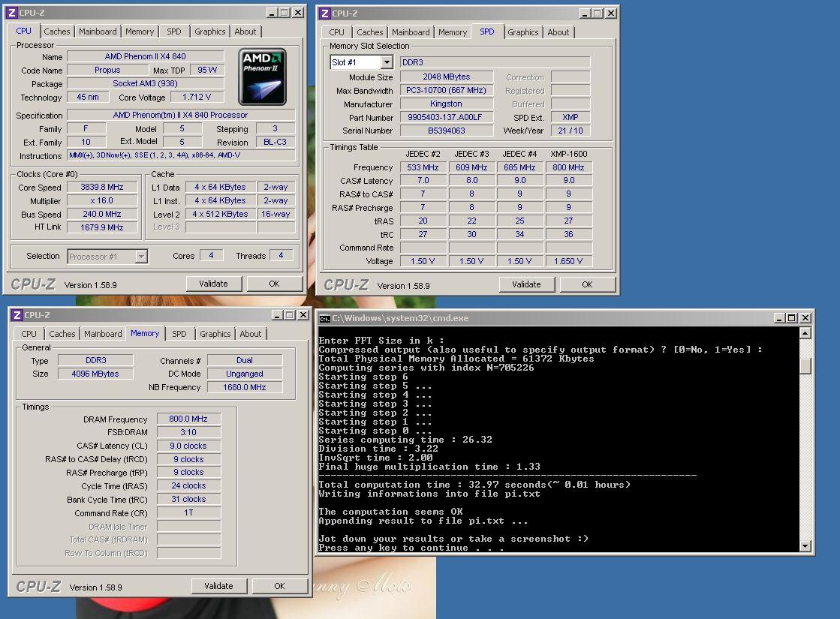This screenshot has width=840, height=619.
Task: Click the SPD Ext. value XMP
Action: point(571,117)
